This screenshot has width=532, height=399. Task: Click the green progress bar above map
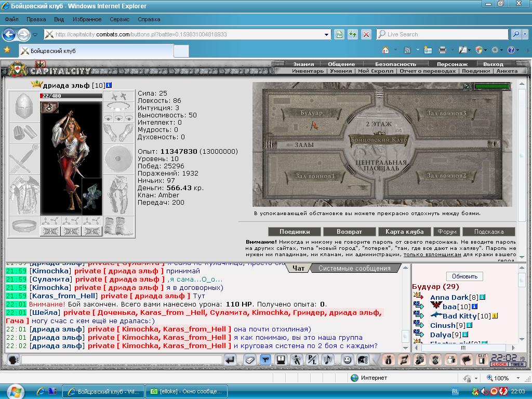491,86
